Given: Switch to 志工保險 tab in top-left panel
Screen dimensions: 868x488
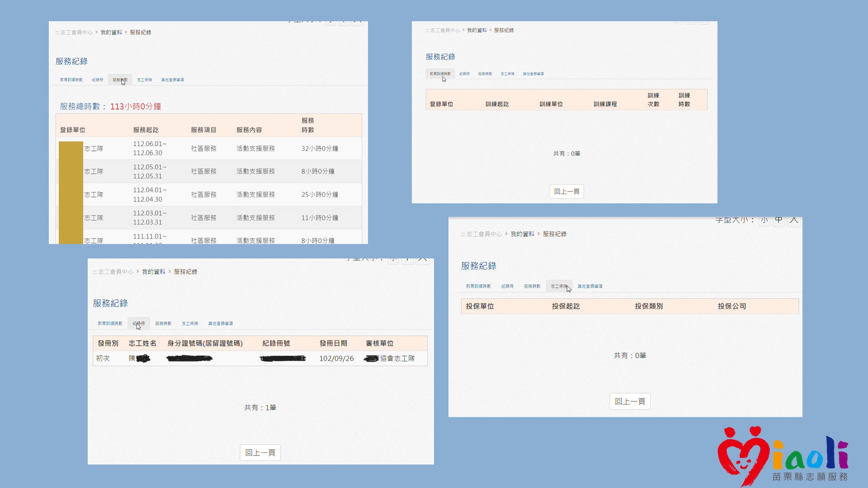Looking at the screenshot, I should 145,80.
